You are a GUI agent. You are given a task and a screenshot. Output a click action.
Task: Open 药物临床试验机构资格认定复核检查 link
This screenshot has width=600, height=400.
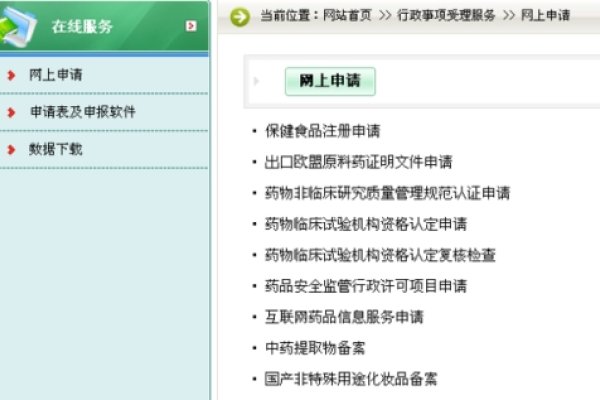click(x=380, y=255)
